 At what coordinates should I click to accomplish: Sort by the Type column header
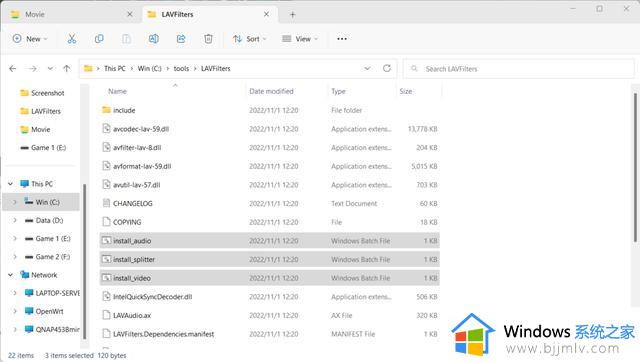pyautogui.click(x=338, y=91)
